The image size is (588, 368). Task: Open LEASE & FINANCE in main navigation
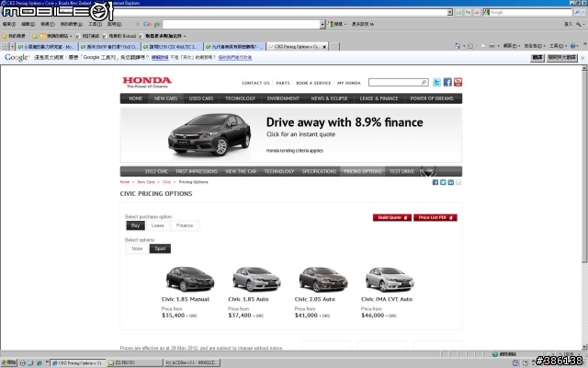(379, 98)
